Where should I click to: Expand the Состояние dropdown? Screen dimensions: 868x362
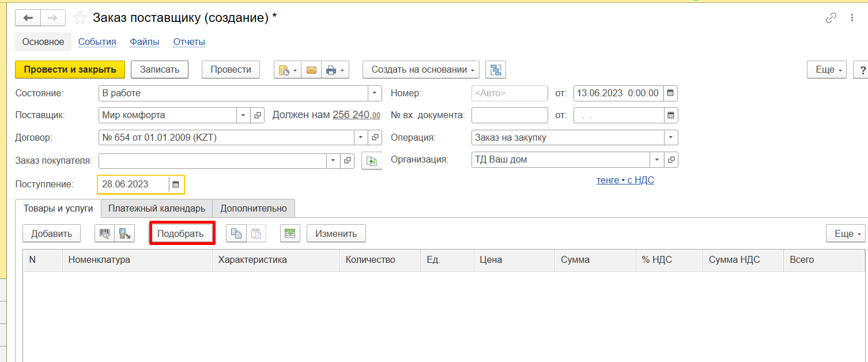click(x=375, y=93)
